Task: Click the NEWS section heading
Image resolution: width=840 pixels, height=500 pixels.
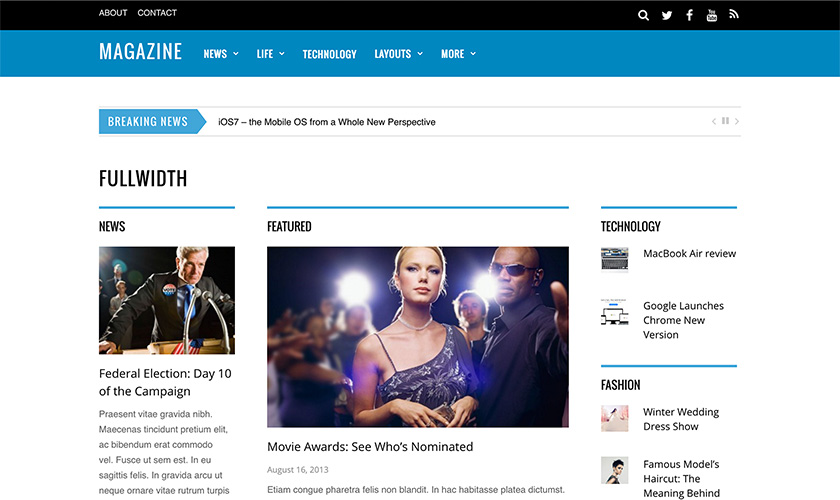Action: 112,226
